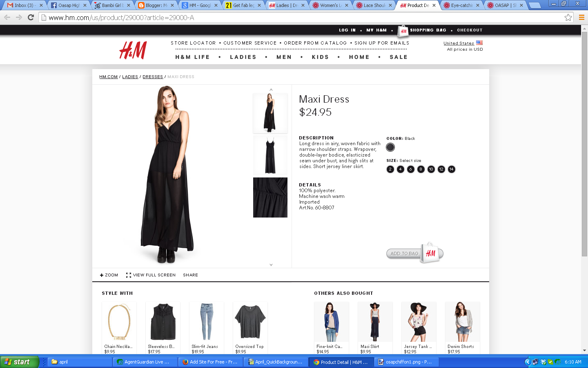Open the new tab button

[535, 5]
